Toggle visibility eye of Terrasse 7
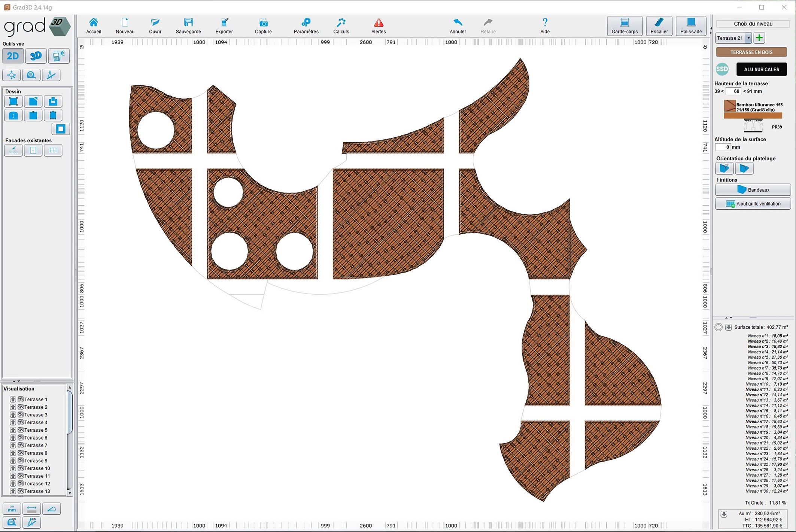796x532 pixels. [21, 445]
